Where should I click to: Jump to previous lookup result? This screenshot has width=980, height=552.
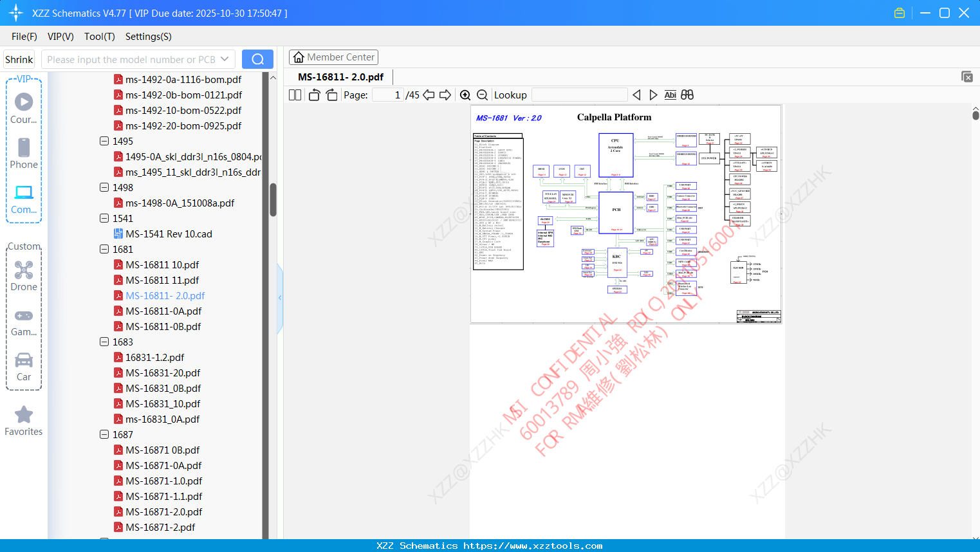(x=636, y=95)
